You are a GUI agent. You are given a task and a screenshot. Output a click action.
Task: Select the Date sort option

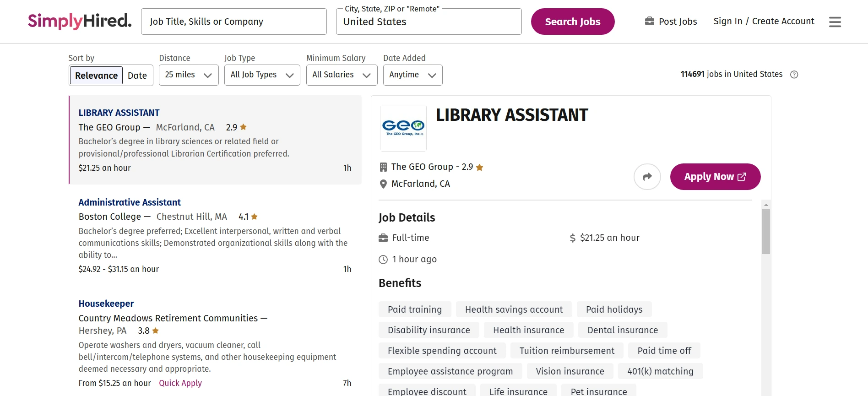(137, 75)
